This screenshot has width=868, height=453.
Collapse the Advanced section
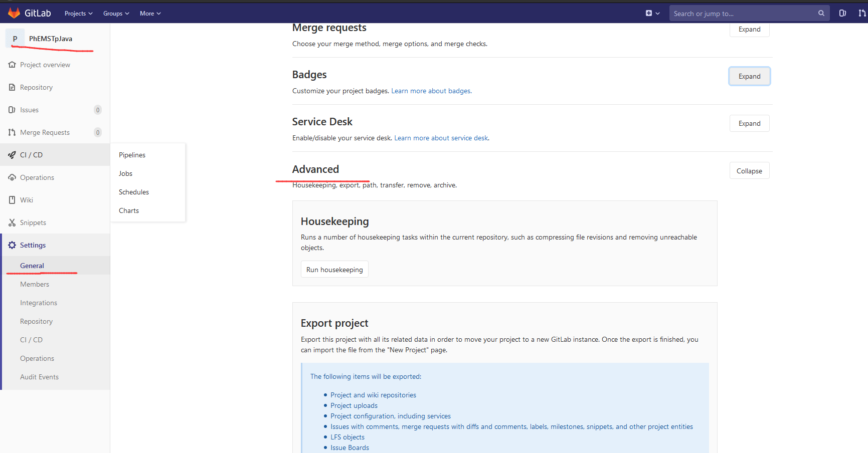[749, 171]
